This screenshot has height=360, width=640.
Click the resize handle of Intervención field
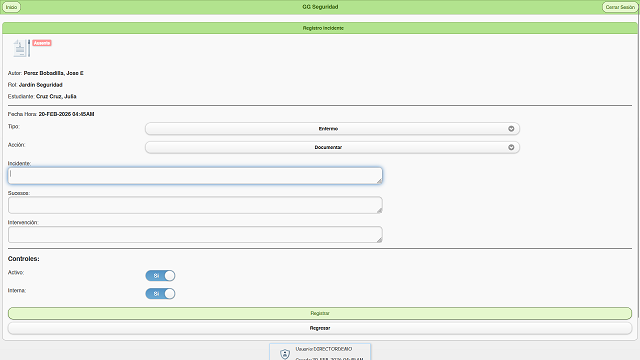coord(379,240)
